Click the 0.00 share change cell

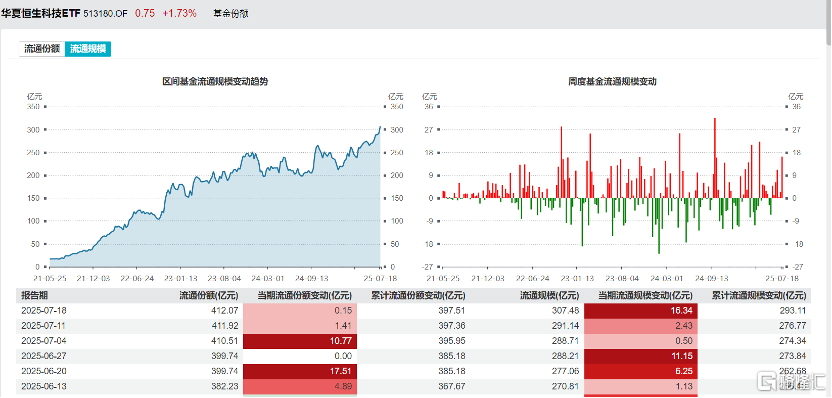point(300,356)
